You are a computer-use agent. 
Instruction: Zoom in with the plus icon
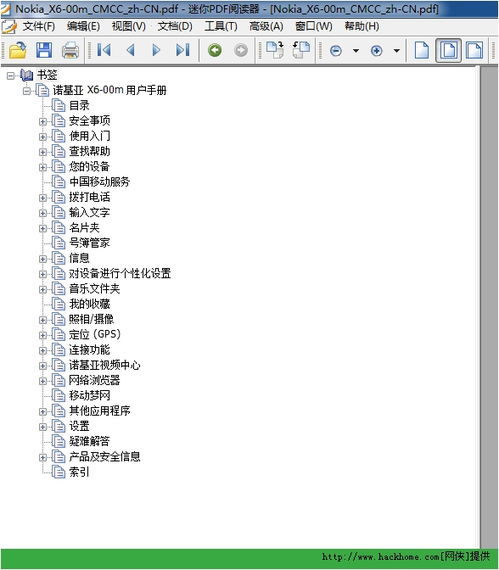[377, 51]
